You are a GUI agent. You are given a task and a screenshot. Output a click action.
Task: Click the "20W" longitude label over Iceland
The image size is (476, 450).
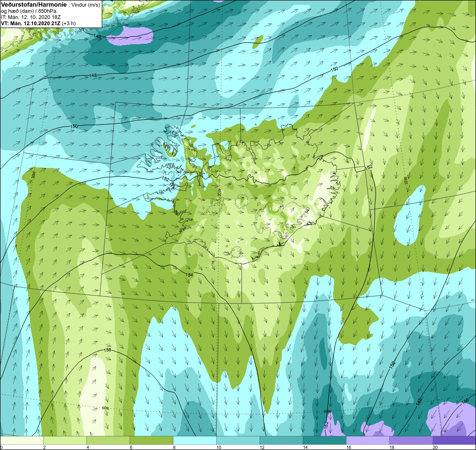click(218, 192)
